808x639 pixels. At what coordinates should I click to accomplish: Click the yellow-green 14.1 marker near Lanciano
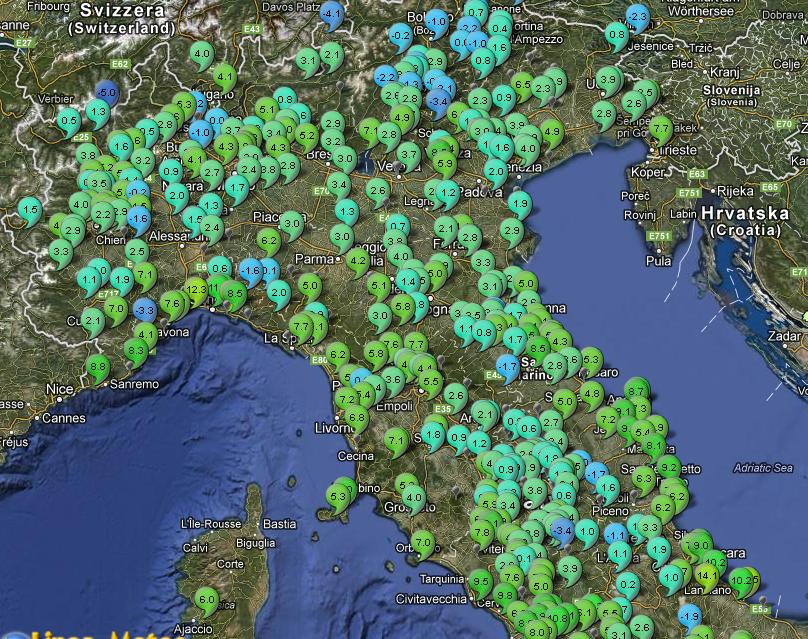pos(706,574)
